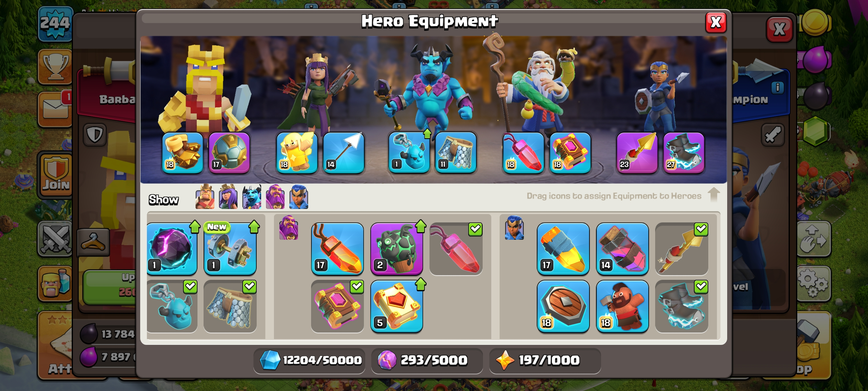The image size is (868, 391).
Task: Click the Frozen Arrow level 14 slot
Action: (344, 153)
